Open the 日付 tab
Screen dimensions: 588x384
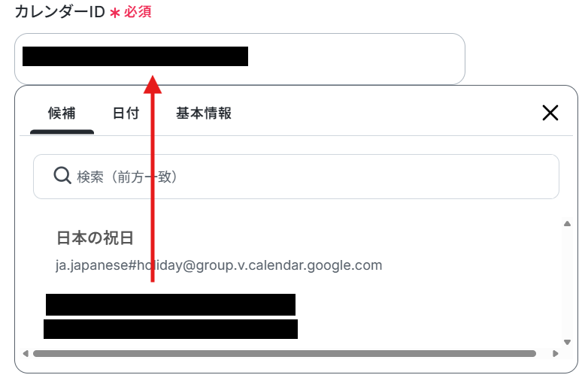126,113
